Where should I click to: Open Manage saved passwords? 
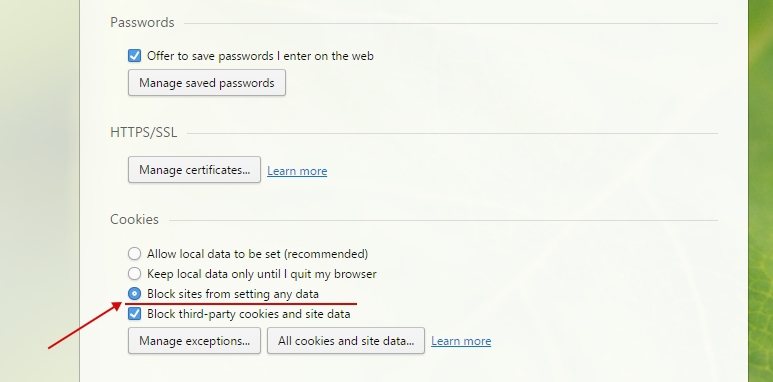(207, 83)
